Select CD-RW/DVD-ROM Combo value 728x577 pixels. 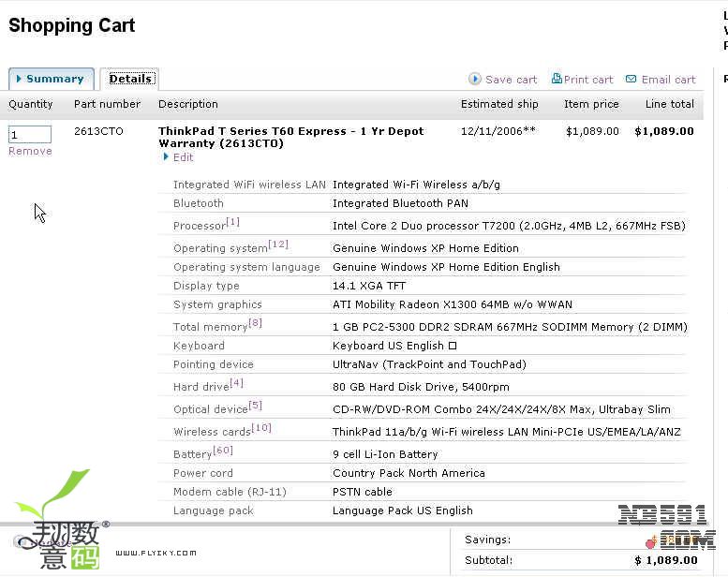(x=501, y=409)
